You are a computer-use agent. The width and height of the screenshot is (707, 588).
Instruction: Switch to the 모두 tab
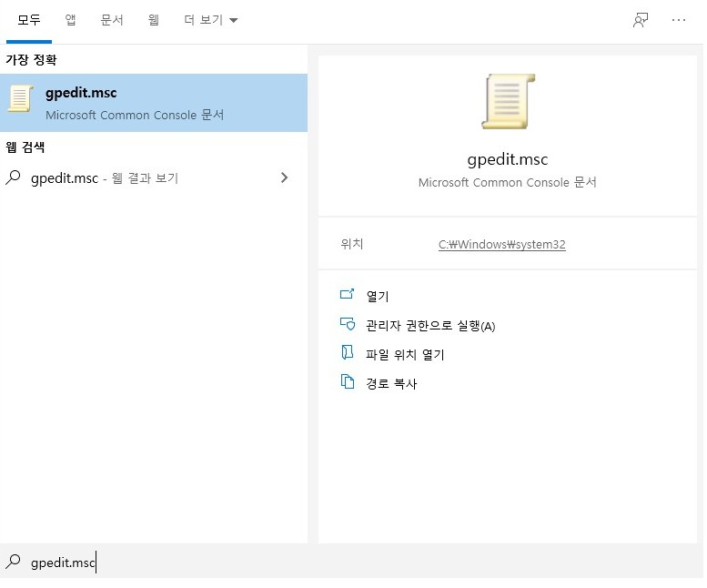point(29,20)
